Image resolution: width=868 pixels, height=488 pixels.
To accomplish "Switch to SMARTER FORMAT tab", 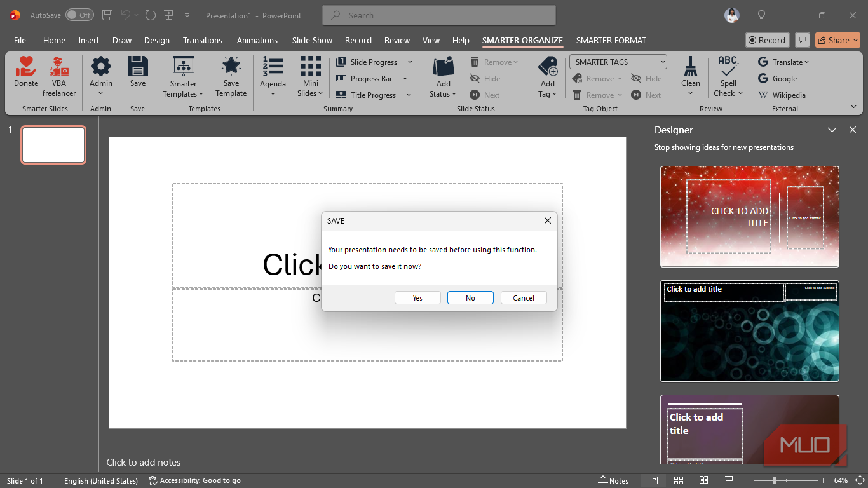I will [611, 40].
